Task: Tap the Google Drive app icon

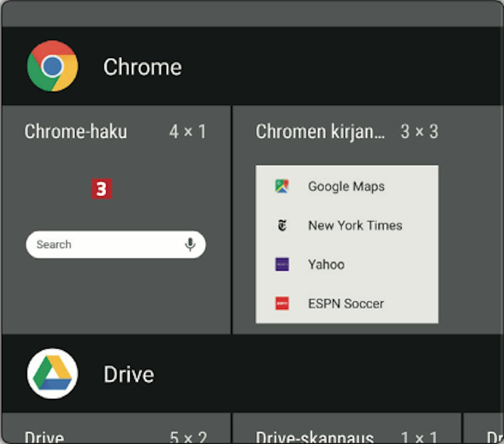Action: click(x=53, y=373)
